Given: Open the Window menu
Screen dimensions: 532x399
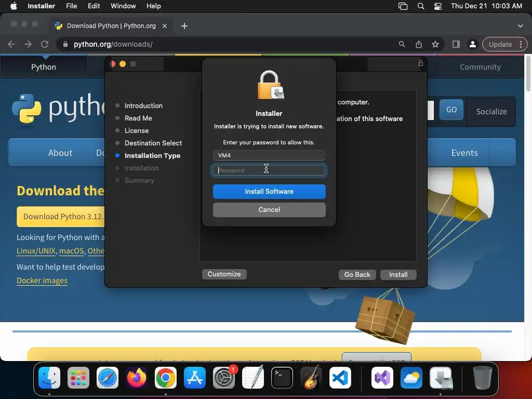Looking at the screenshot, I should click(123, 6).
